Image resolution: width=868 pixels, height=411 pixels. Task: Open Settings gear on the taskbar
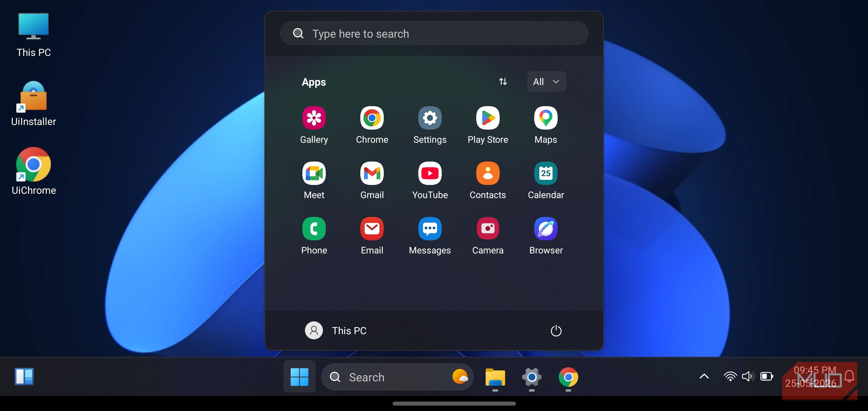pyautogui.click(x=531, y=377)
